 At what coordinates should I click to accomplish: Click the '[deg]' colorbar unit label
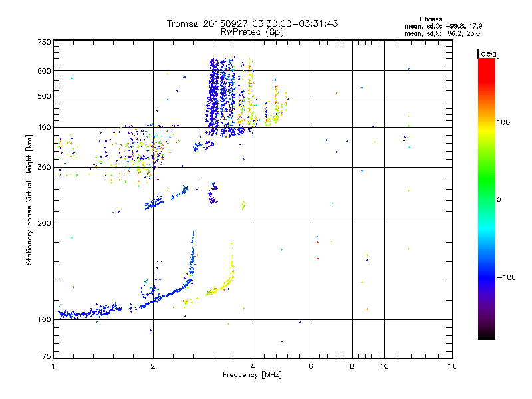click(x=488, y=53)
